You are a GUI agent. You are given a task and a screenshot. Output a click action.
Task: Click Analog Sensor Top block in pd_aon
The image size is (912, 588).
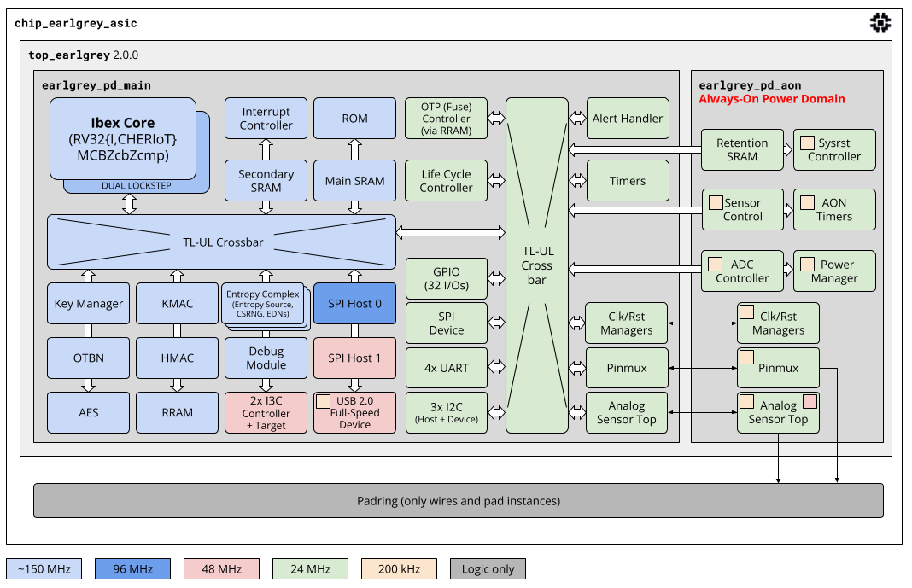tap(778, 412)
